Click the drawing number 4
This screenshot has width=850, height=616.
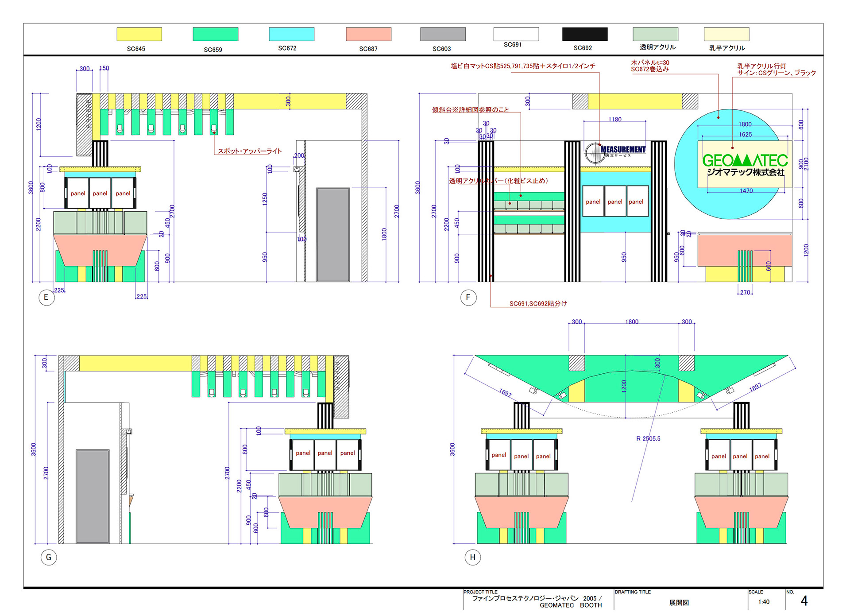pos(804,601)
